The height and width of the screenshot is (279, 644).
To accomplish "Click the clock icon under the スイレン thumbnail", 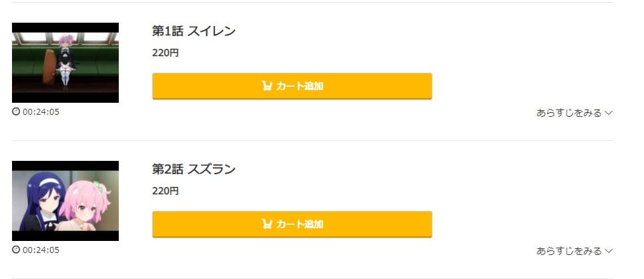I will 16,111.
